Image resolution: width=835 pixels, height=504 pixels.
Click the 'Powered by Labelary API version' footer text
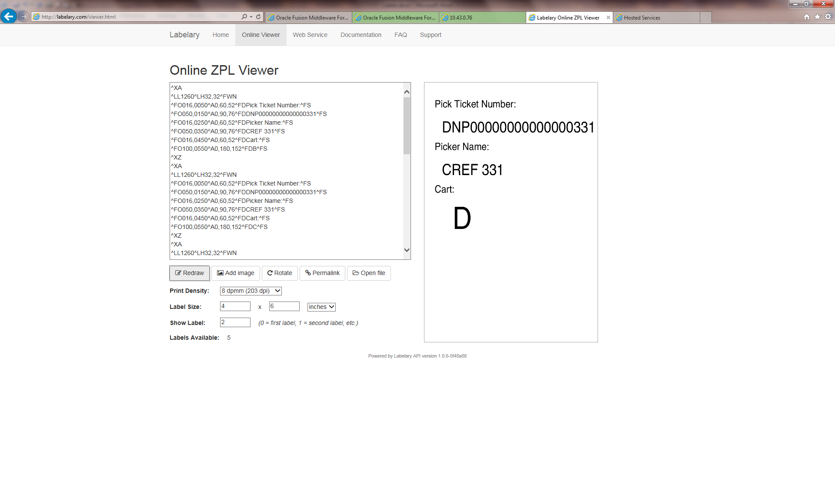click(417, 356)
